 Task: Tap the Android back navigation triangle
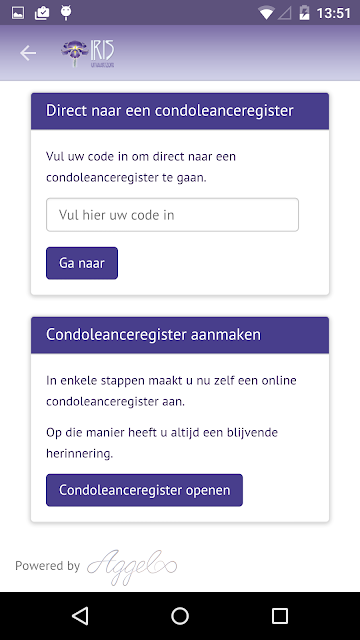pos(80,616)
